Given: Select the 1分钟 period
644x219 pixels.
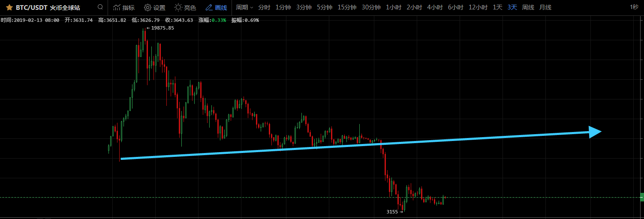Looking at the screenshot, I should click(x=283, y=7).
